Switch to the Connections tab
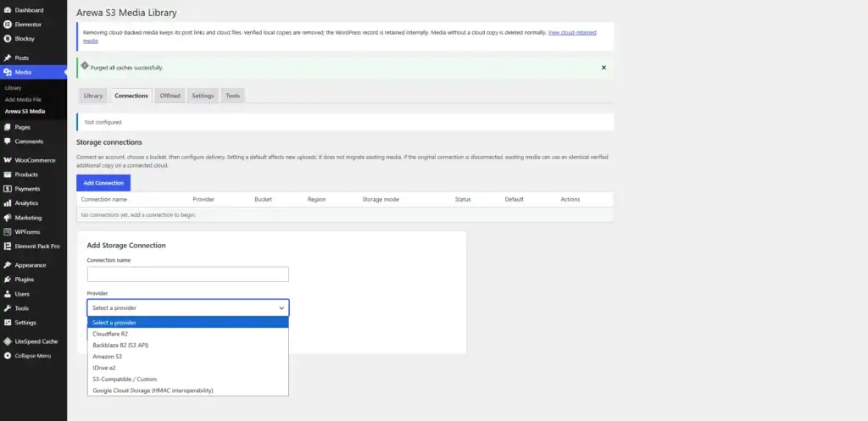 coord(131,96)
